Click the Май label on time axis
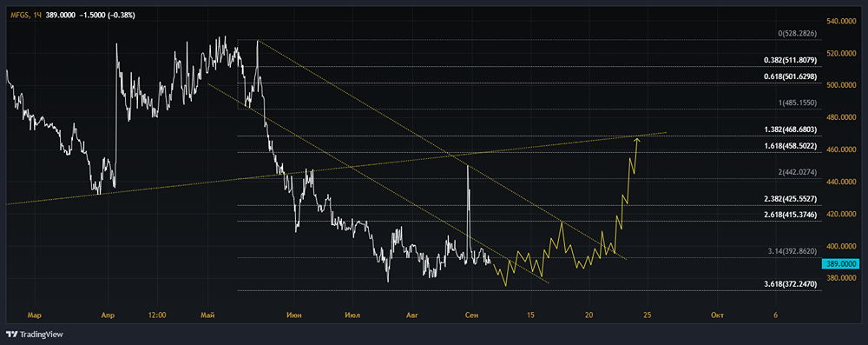 click(208, 315)
